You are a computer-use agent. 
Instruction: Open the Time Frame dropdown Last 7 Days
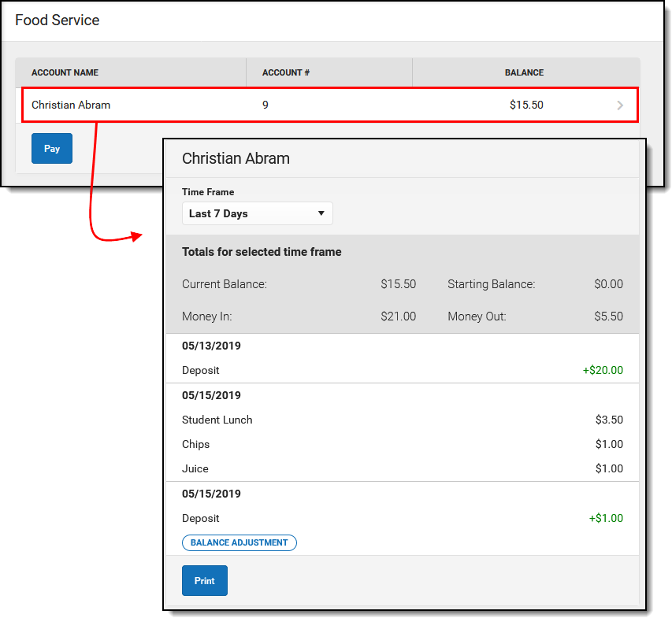point(257,213)
